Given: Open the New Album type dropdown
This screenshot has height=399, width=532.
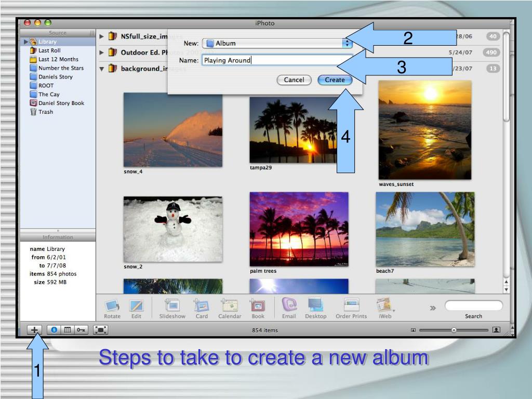Looking at the screenshot, I should [x=277, y=44].
